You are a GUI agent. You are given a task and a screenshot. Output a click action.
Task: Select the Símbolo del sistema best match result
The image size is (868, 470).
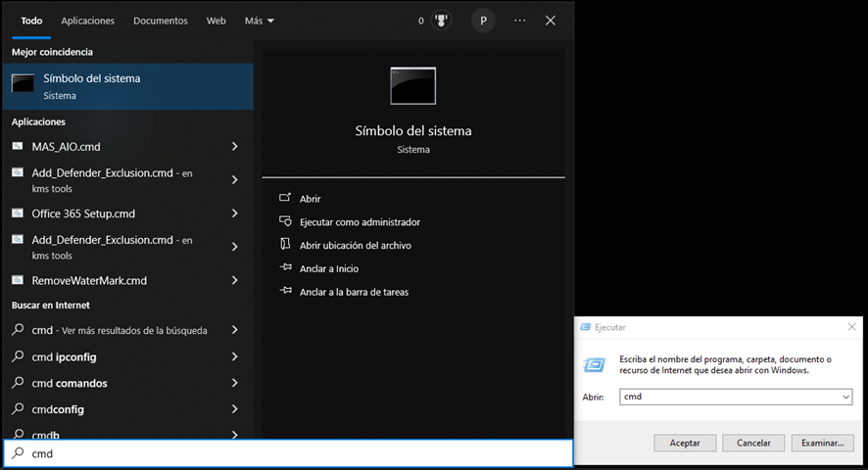[x=128, y=86]
